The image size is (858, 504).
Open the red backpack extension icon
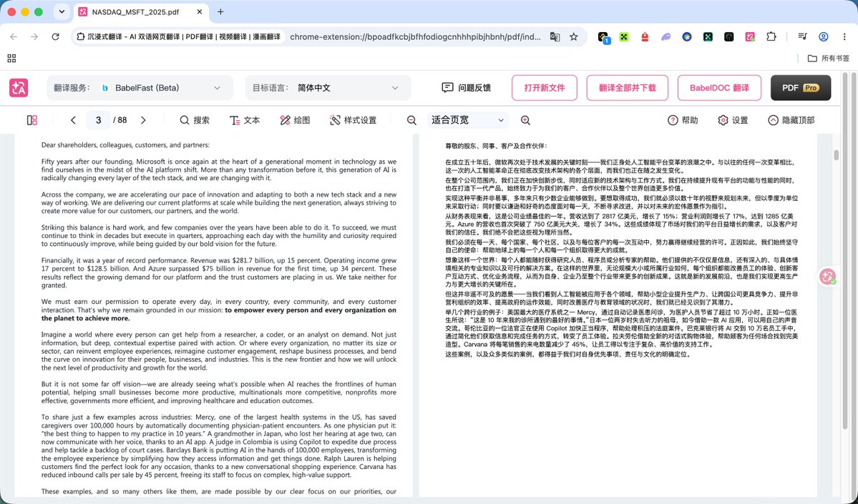[645, 36]
